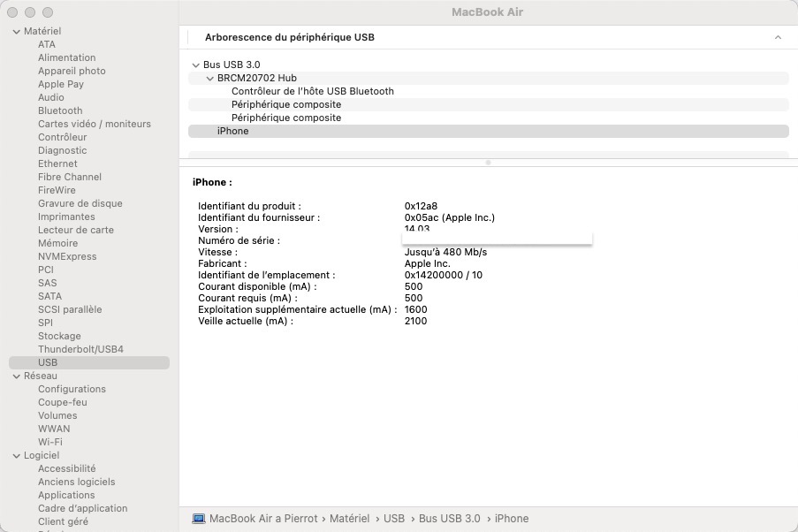Collapse the Matériel section in sidebar
The height and width of the screenshot is (532, 798).
[x=16, y=32]
